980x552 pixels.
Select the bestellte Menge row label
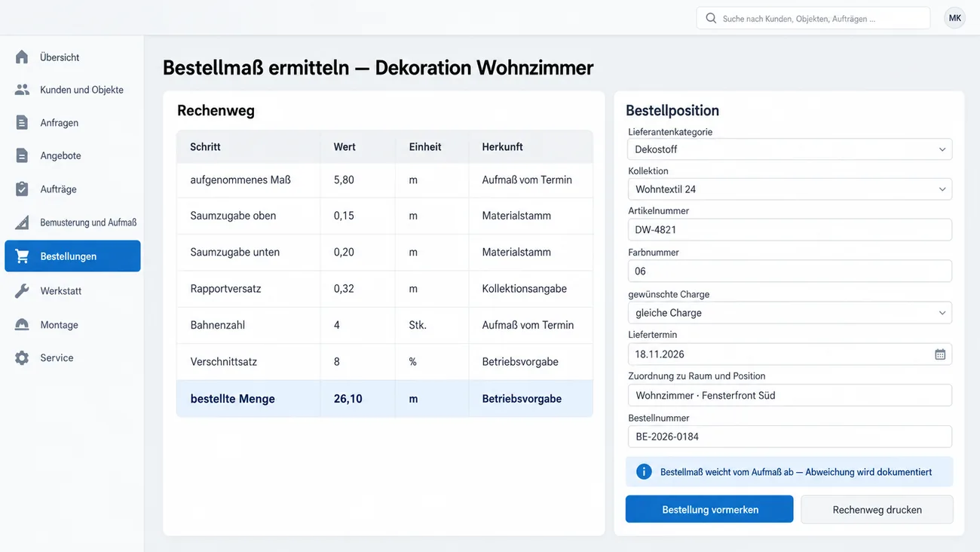(x=232, y=399)
